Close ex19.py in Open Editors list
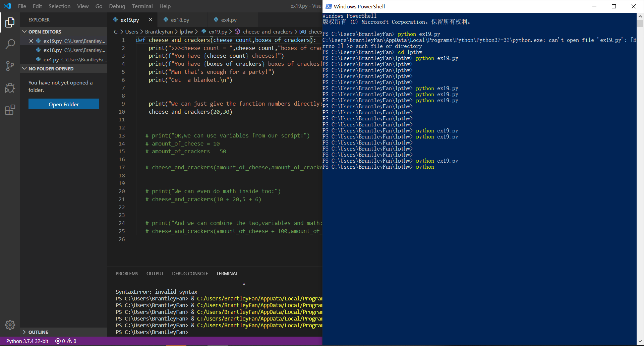This screenshot has height=346, width=644. click(x=31, y=41)
